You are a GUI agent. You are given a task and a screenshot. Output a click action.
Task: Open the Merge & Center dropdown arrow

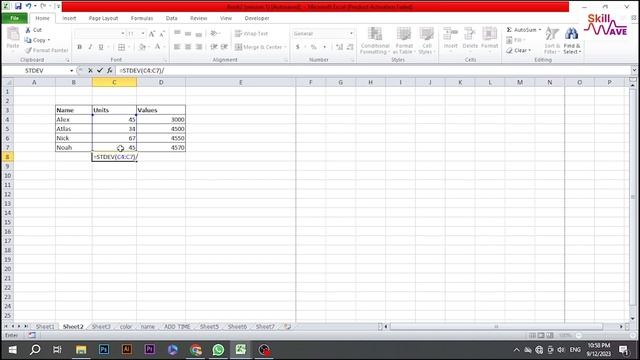point(285,47)
